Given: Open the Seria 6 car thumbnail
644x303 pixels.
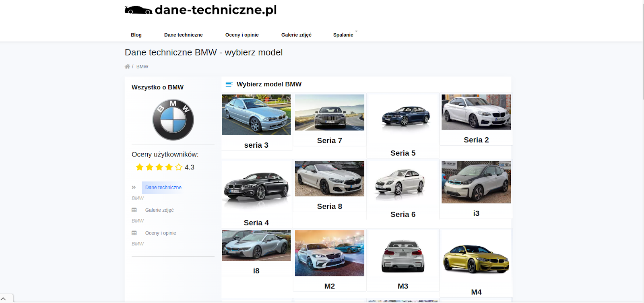Looking at the screenshot, I should pos(403,183).
